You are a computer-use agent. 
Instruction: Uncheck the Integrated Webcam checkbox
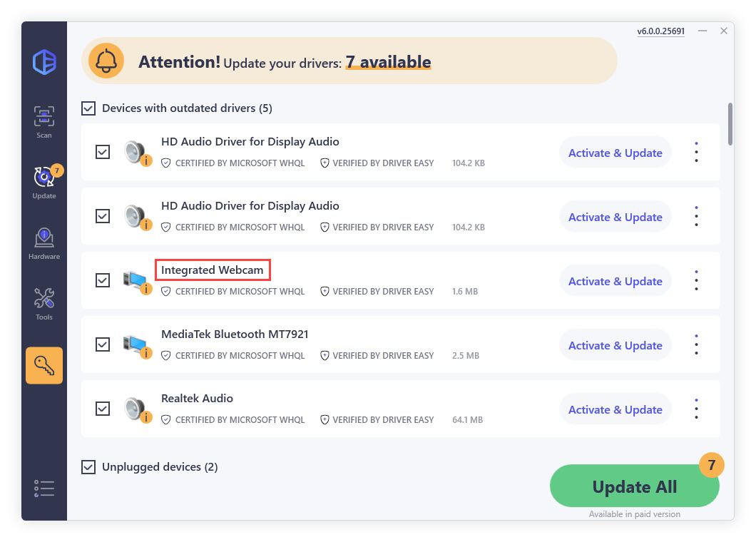(x=103, y=280)
